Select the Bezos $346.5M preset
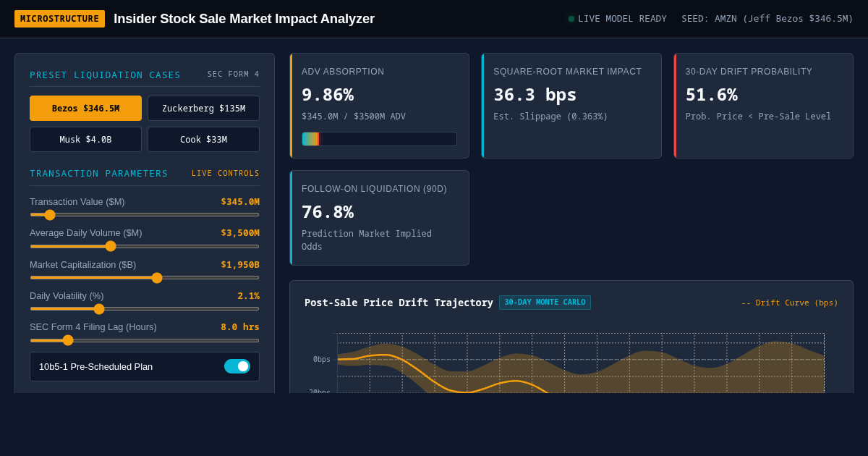868x456 pixels. pyautogui.click(x=85, y=109)
